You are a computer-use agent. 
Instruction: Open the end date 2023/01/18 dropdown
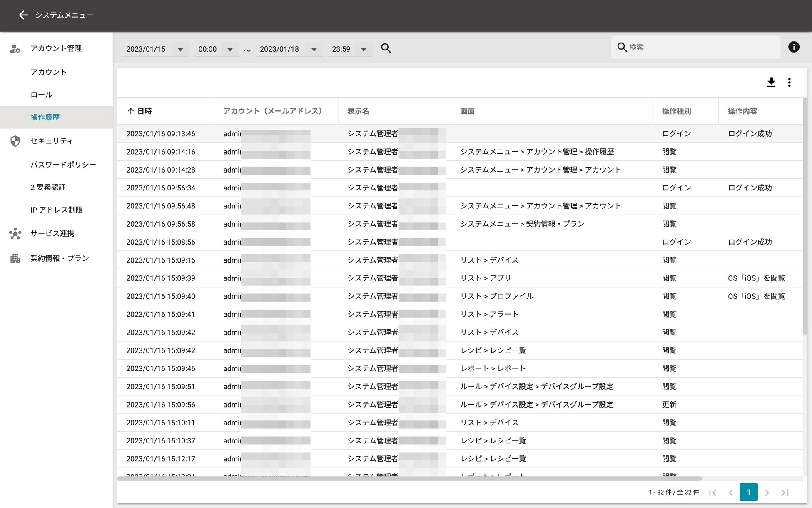click(314, 49)
